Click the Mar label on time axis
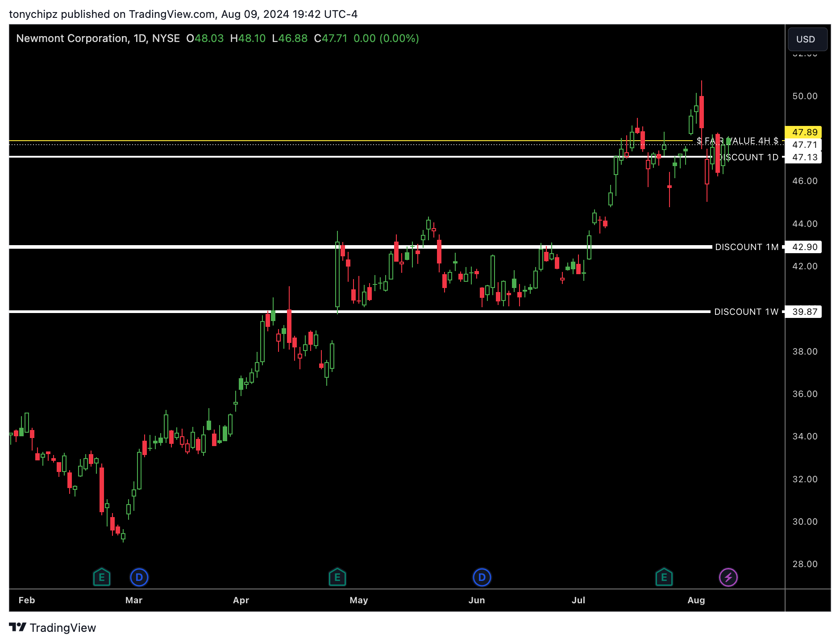This screenshot has width=840, height=643. point(134,600)
